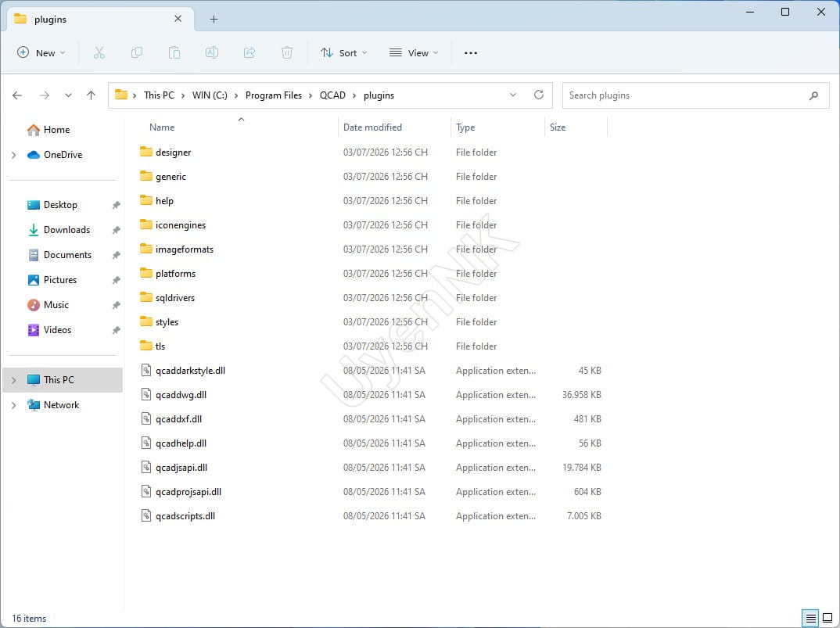The image size is (840, 628).
Task: Open the Sort dropdown menu
Action: coord(344,52)
